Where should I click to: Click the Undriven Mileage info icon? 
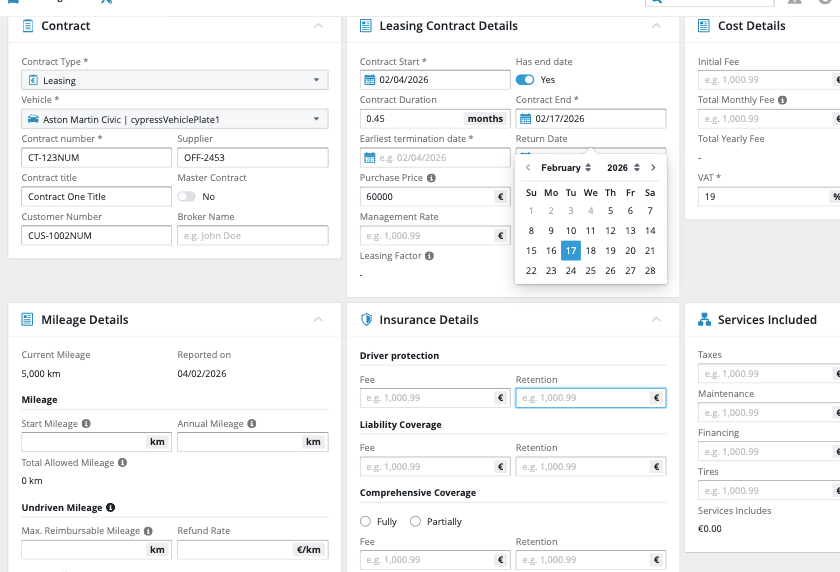click(110, 508)
